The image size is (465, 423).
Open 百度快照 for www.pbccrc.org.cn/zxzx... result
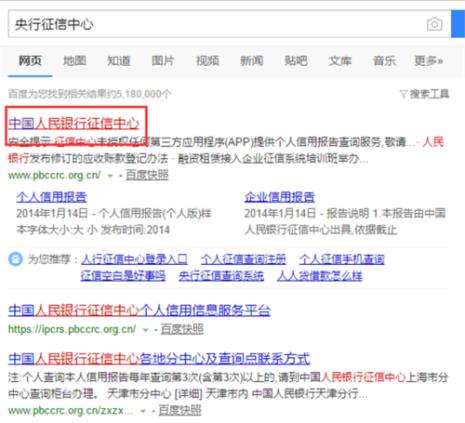click(x=180, y=410)
